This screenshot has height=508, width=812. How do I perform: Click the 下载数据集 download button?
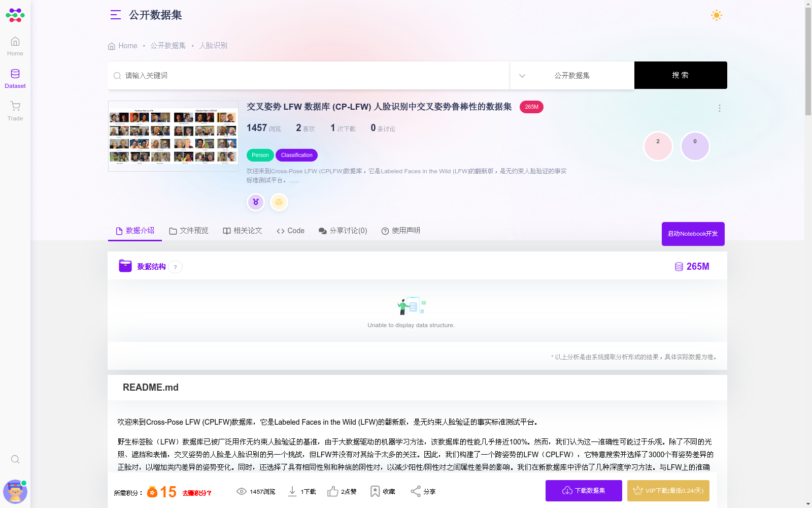point(584,491)
